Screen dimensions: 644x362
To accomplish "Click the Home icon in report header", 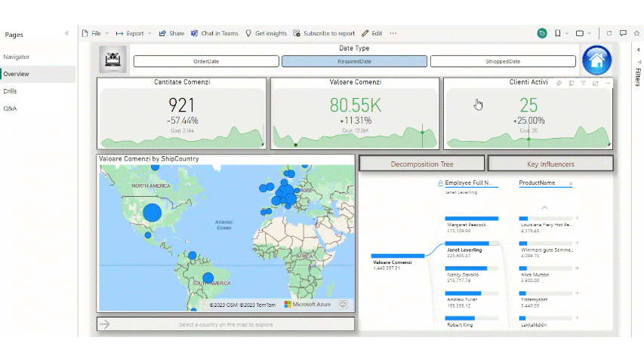I will tap(596, 60).
